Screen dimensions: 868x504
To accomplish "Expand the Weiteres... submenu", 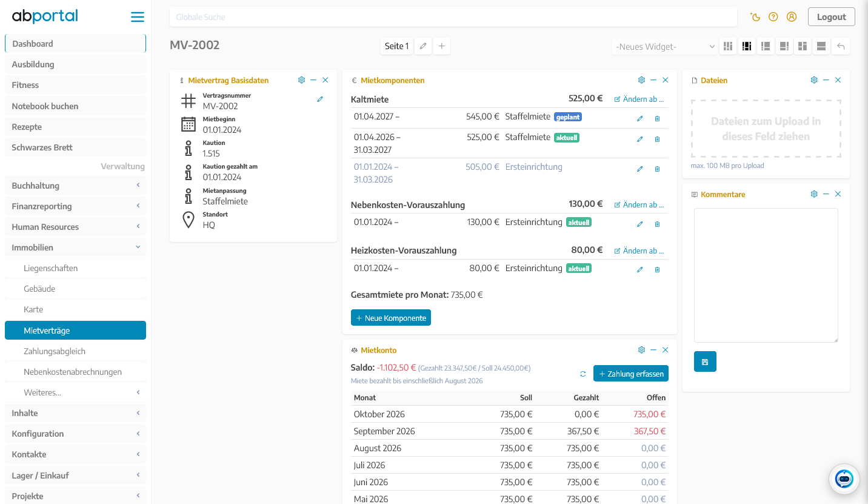I will coord(75,392).
